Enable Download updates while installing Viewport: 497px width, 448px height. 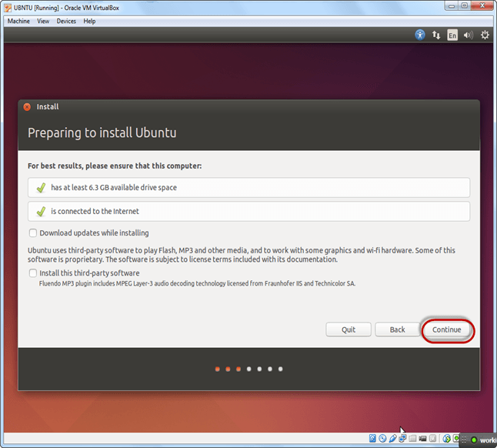point(33,232)
